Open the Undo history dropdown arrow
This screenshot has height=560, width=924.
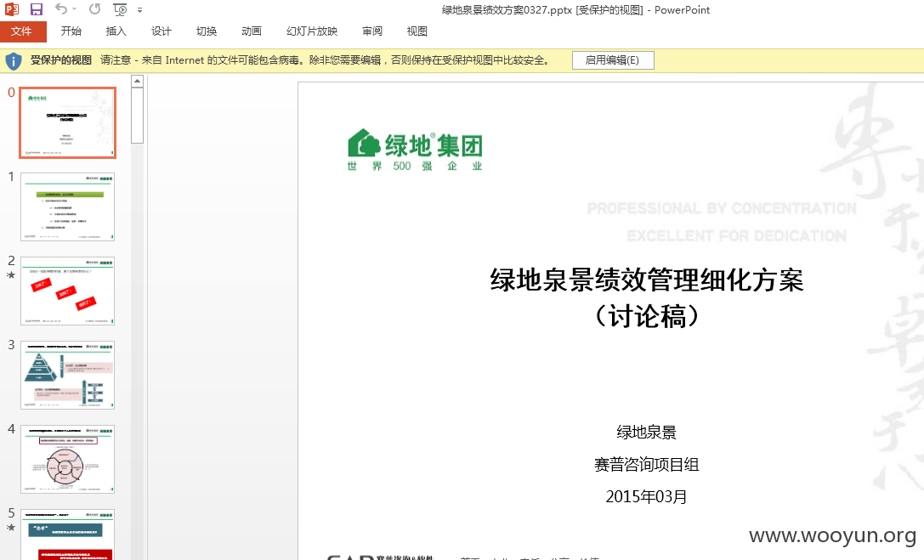tap(74, 9)
